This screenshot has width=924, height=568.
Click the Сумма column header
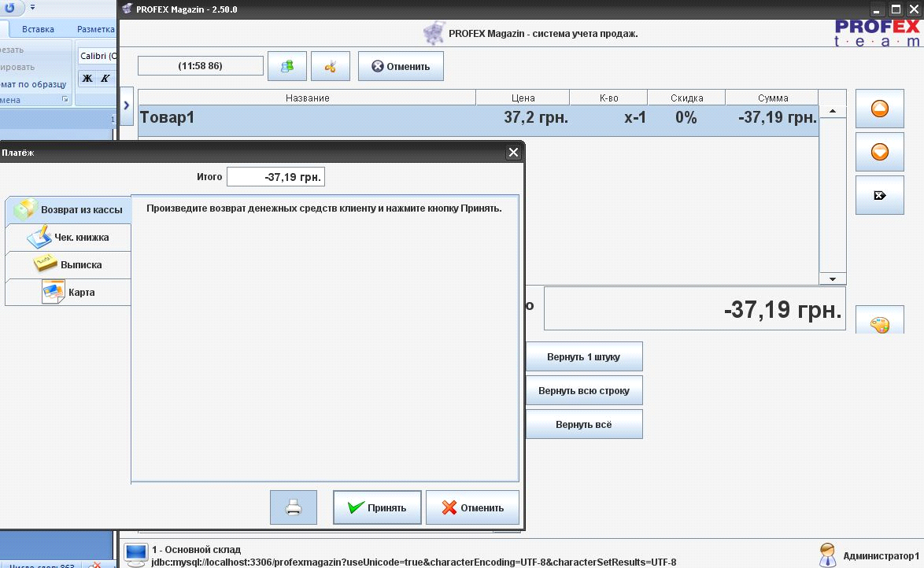[773, 98]
